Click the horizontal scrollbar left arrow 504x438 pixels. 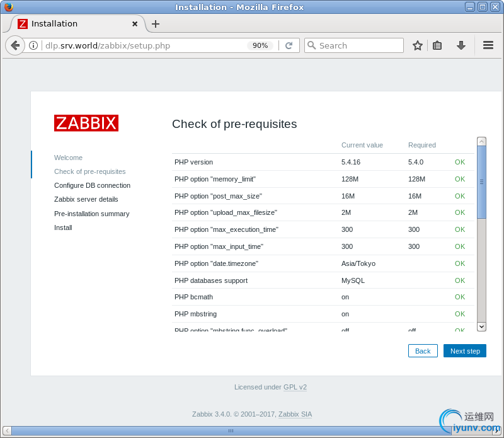click(7, 430)
